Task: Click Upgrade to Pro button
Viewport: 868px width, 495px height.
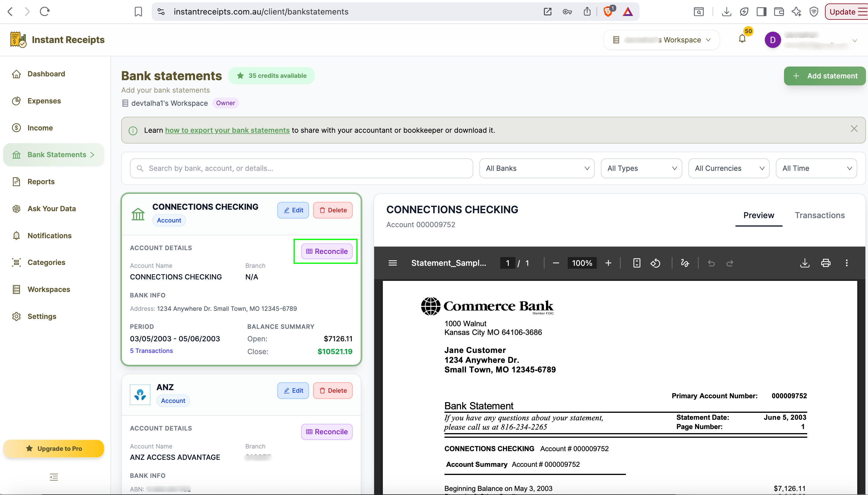Action: (54, 449)
